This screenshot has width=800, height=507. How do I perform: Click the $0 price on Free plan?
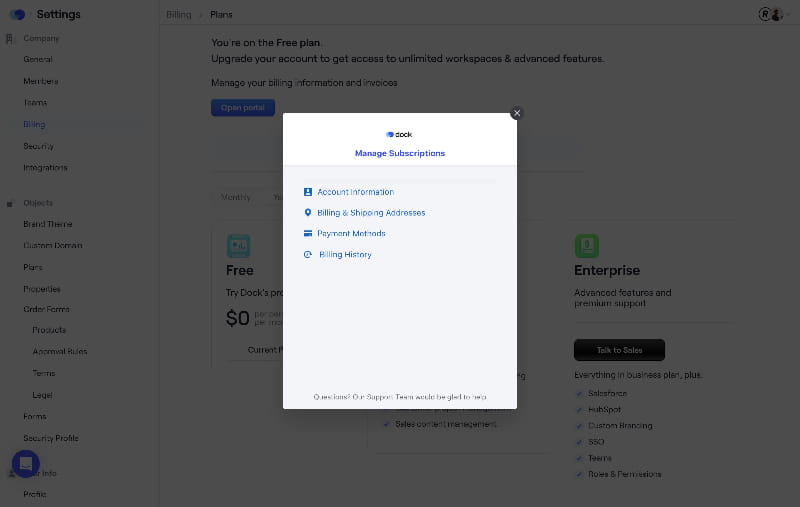(238, 318)
